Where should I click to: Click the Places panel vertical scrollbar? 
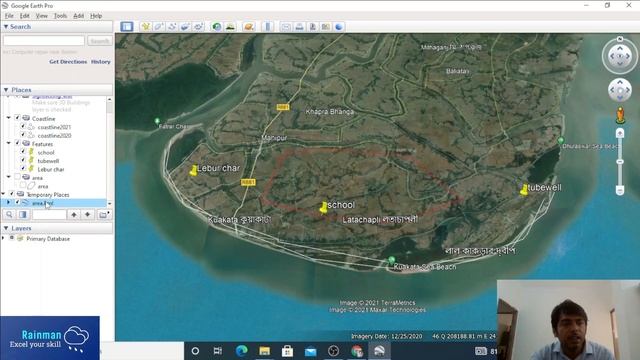pos(109,151)
